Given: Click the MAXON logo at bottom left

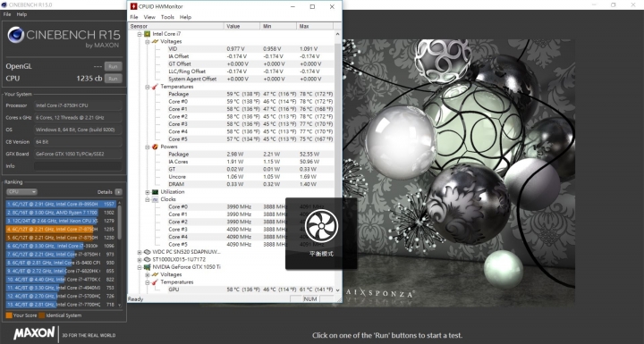Looking at the screenshot, I should (x=34, y=333).
